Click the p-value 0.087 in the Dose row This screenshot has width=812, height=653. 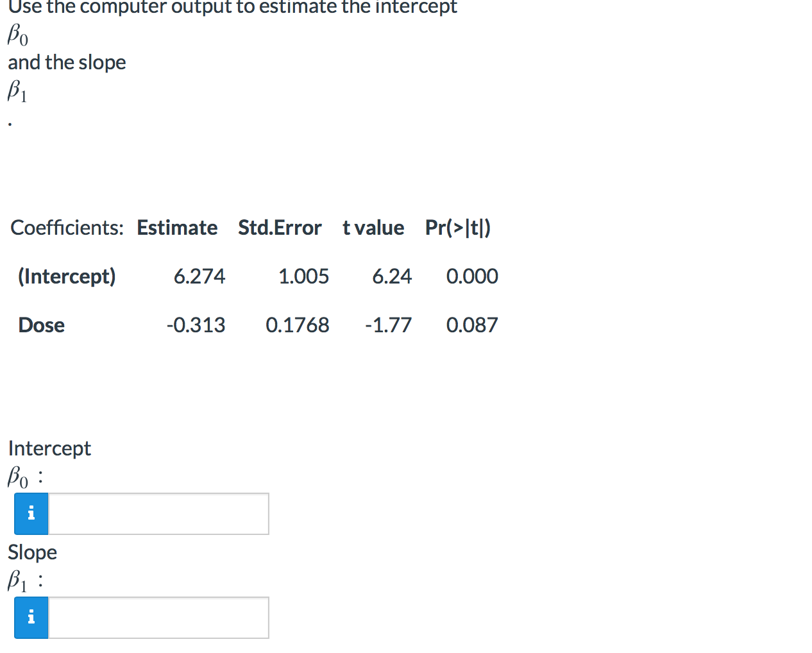471,325
